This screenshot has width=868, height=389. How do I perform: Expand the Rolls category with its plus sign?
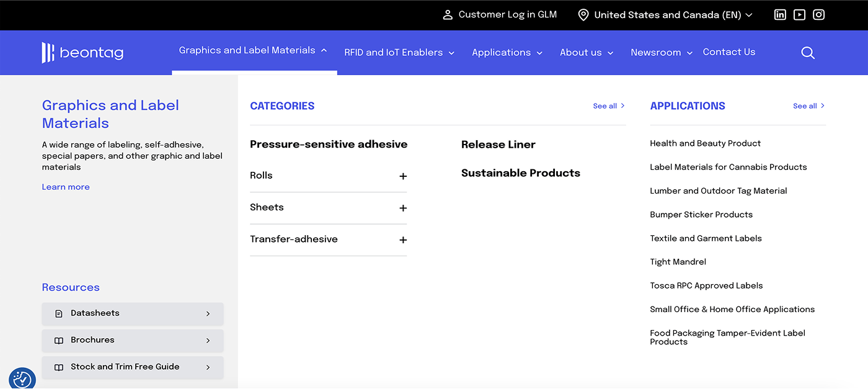(x=404, y=176)
